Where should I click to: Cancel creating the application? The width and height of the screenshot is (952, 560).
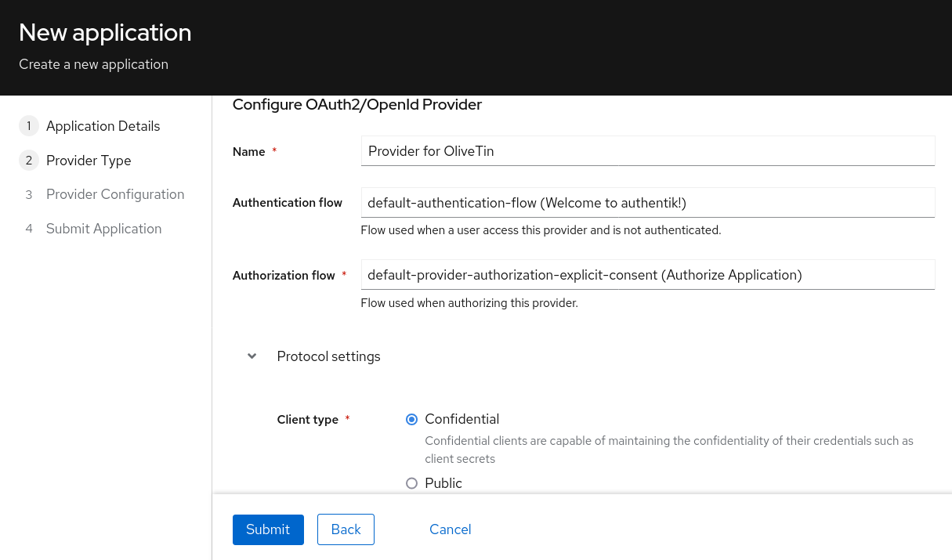pyautogui.click(x=450, y=529)
